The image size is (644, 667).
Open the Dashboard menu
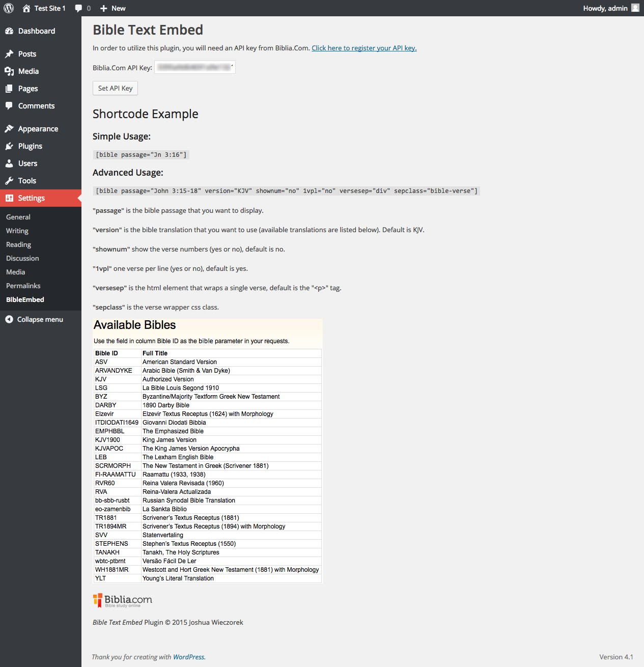[x=41, y=31]
